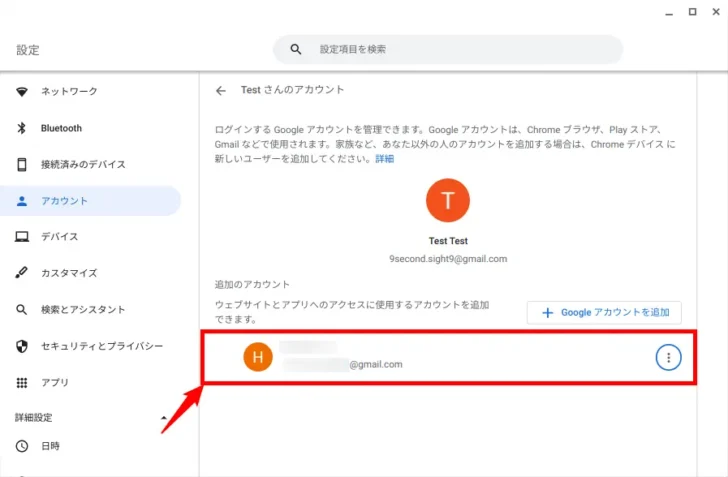Collapse the 詳細設定 section arrow
The height and width of the screenshot is (477, 728).
163,418
